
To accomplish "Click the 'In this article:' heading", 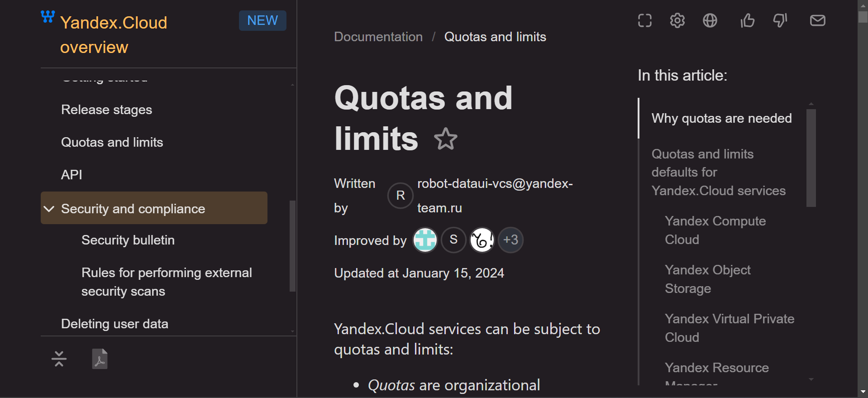I will tap(682, 75).
